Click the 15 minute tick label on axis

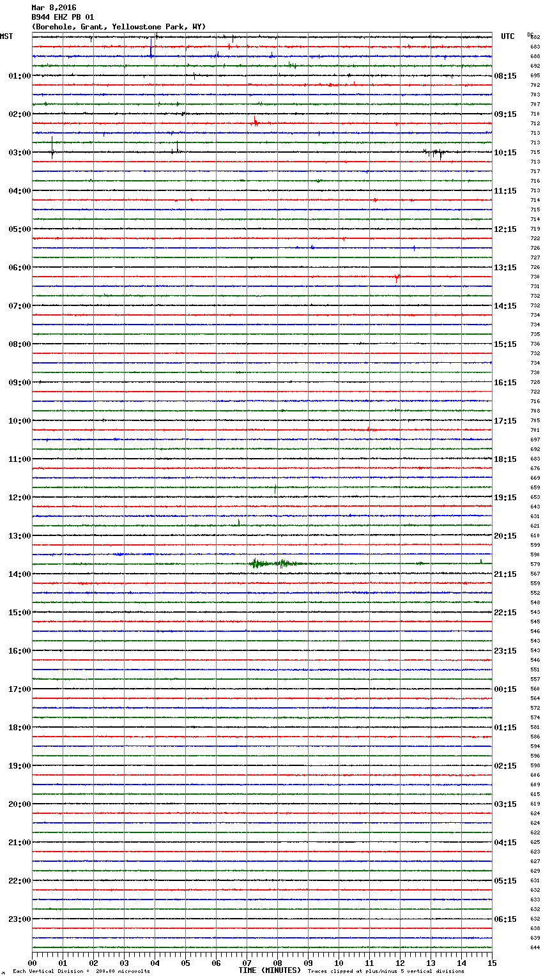[491, 963]
